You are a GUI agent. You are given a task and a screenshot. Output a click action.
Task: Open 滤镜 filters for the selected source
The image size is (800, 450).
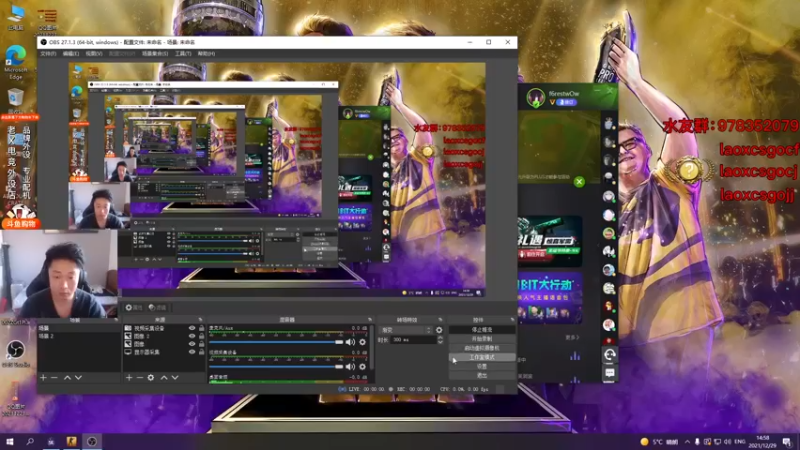[x=158, y=308]
